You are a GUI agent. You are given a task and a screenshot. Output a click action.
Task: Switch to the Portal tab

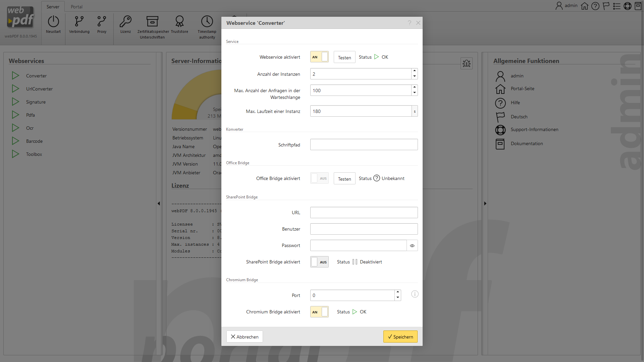(76, 7)
